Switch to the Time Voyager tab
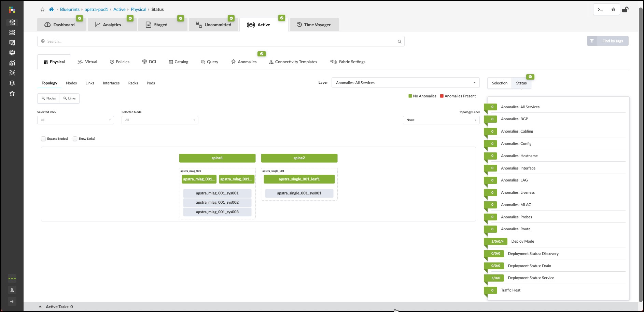 click(x=314, y=25)
